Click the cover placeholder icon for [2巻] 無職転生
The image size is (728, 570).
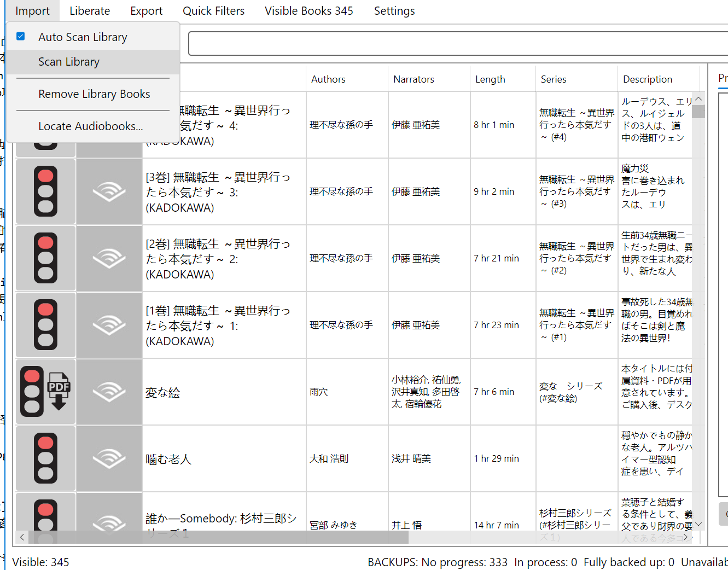(x=109, y=258)
